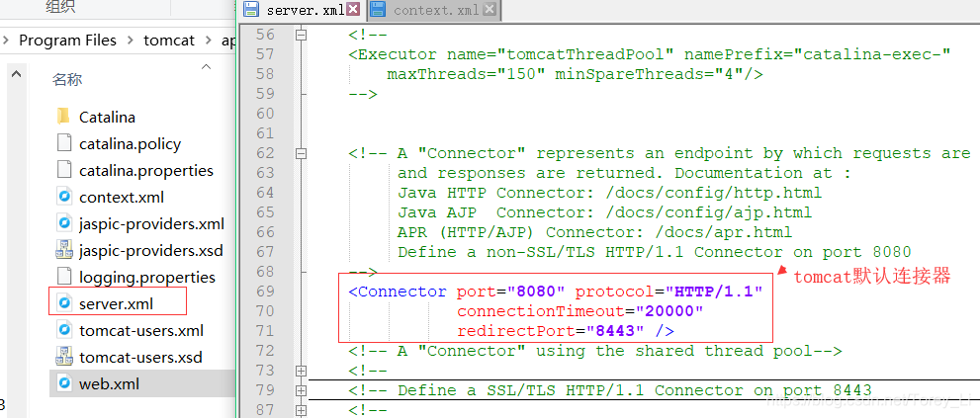This screenshot has width=980, height=418.
Task: Click the Catalina folder name
Action: [108, 118]
